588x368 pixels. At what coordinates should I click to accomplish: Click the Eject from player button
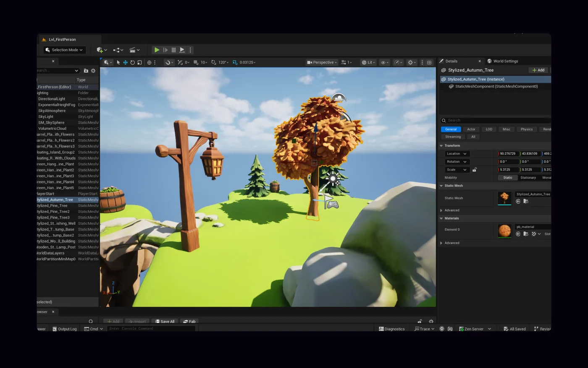coord(182,50)
